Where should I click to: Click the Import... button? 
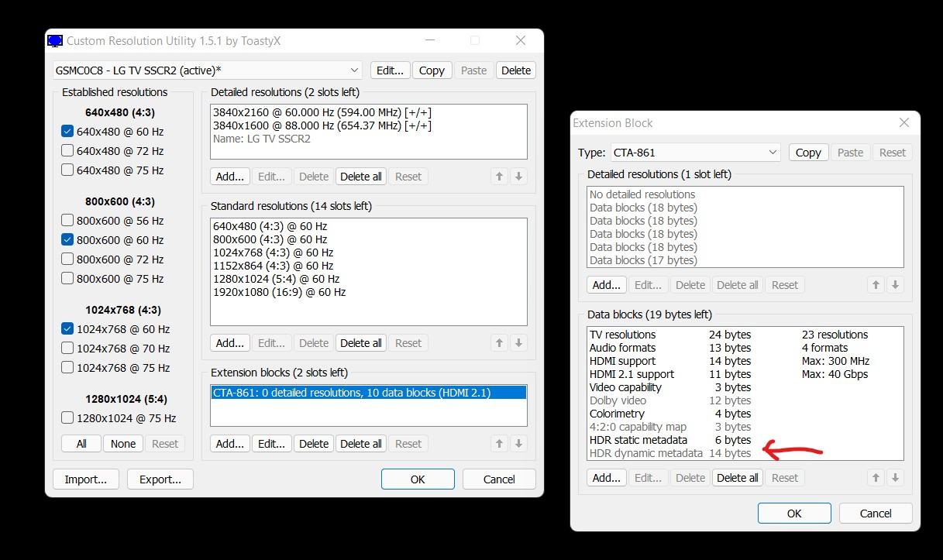[x=86, y=479]
